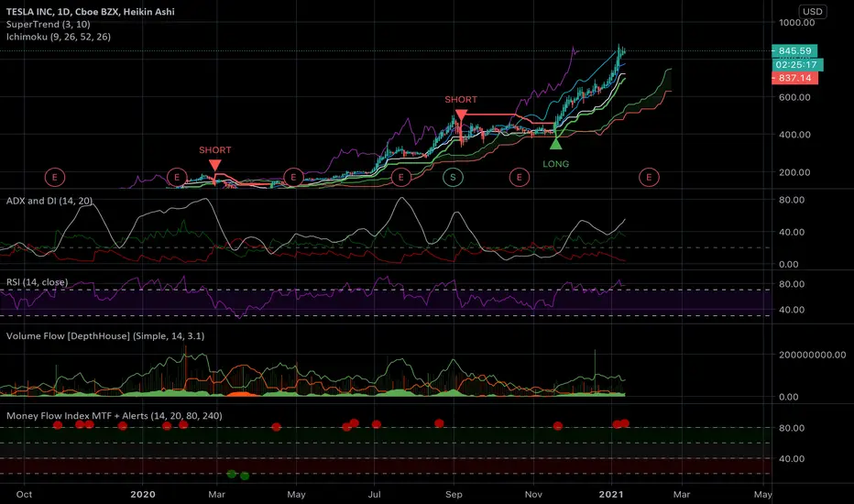
Task: Click the green LONG signal arrow
Action: point(555,144)
